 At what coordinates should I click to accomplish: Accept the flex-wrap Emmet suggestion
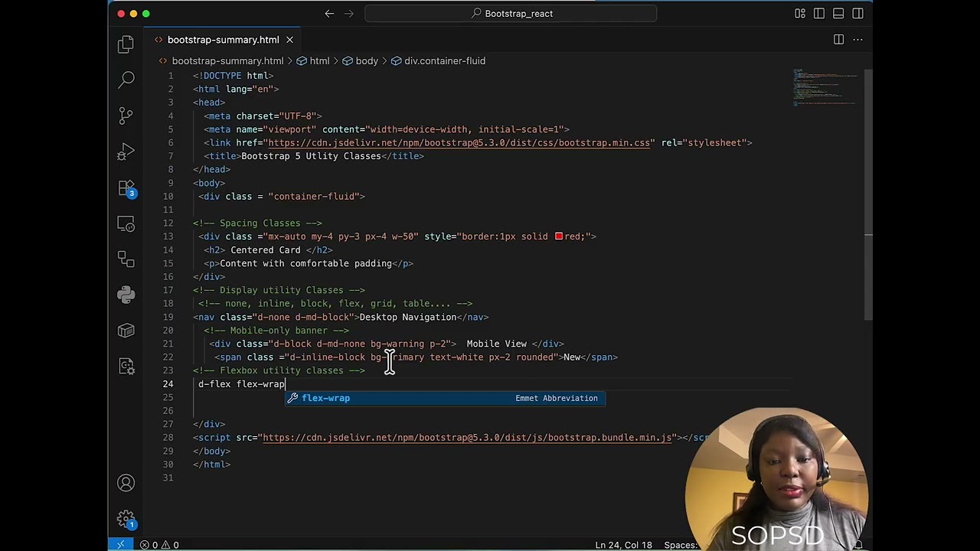click(x=445, y=398)
